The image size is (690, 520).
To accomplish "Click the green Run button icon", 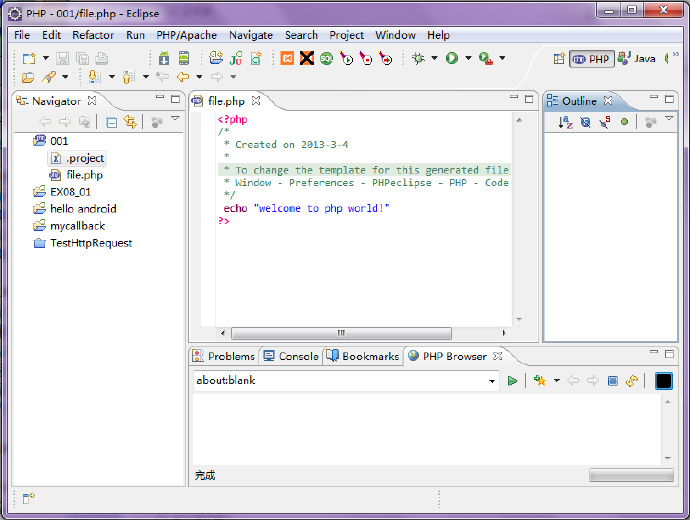I will click(x=452, y=58).
